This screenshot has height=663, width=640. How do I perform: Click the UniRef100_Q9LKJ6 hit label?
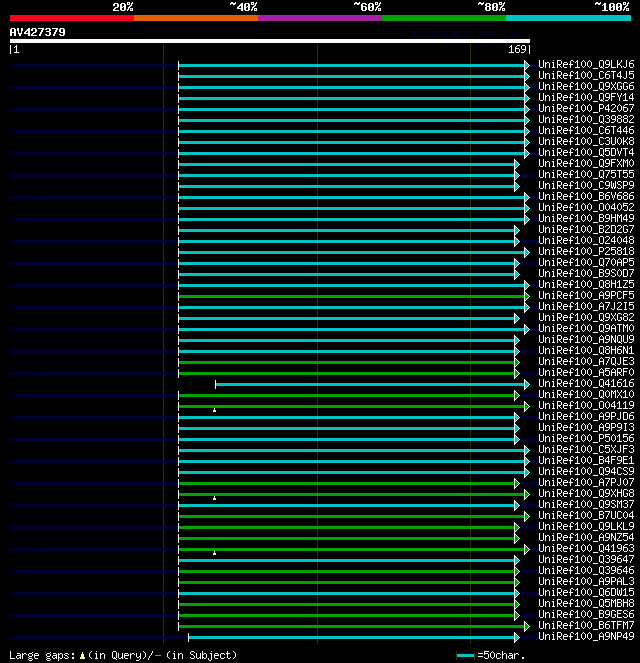point(586,64)
